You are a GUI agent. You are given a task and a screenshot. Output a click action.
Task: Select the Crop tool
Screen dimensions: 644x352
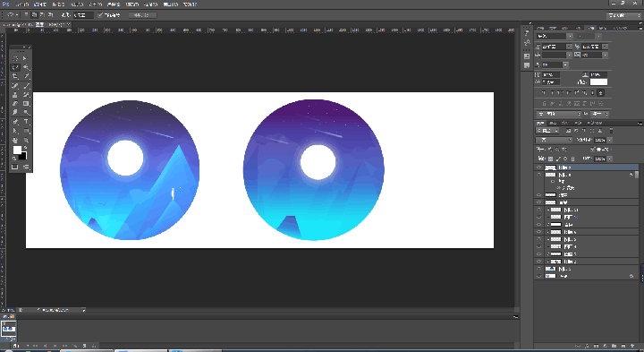[15, 76]
